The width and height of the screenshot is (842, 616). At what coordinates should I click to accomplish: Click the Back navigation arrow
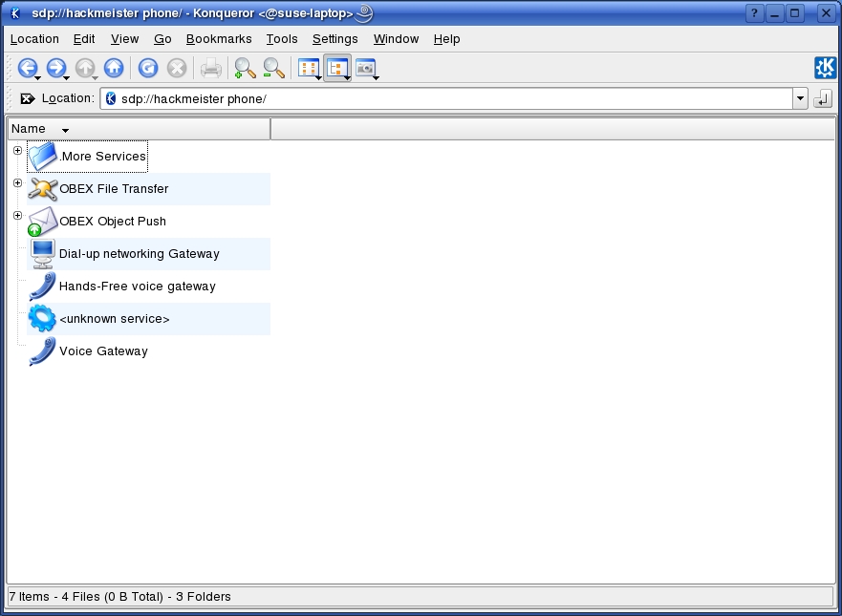pos(27,68)
